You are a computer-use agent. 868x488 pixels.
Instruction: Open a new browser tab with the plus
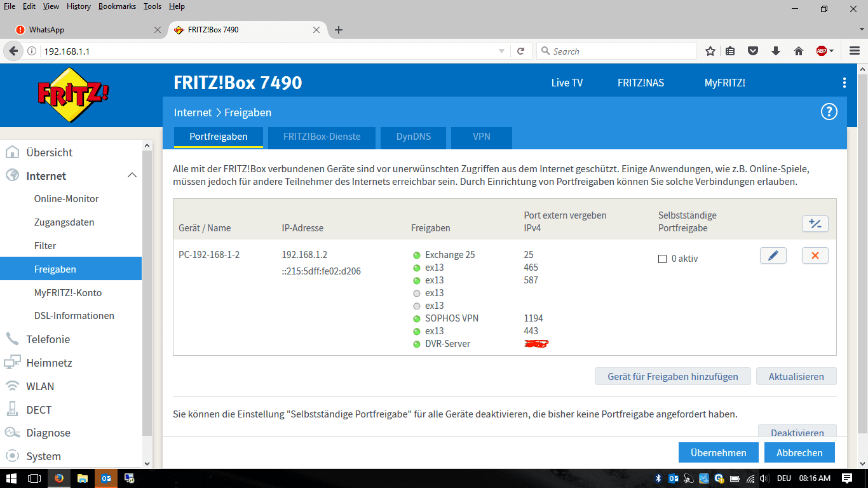coord(339,30)
